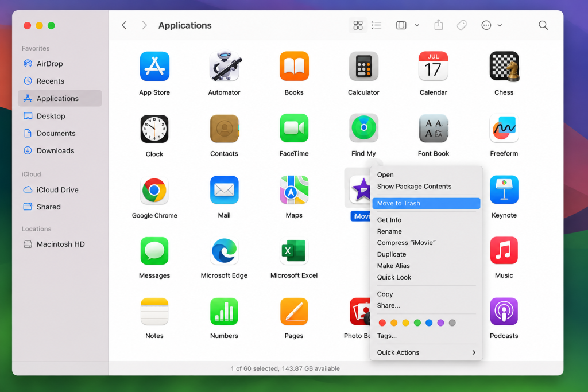The height and width of the screenshot is (392, 588).
Task: Select the Automator app icon
Action: [225, 67]
